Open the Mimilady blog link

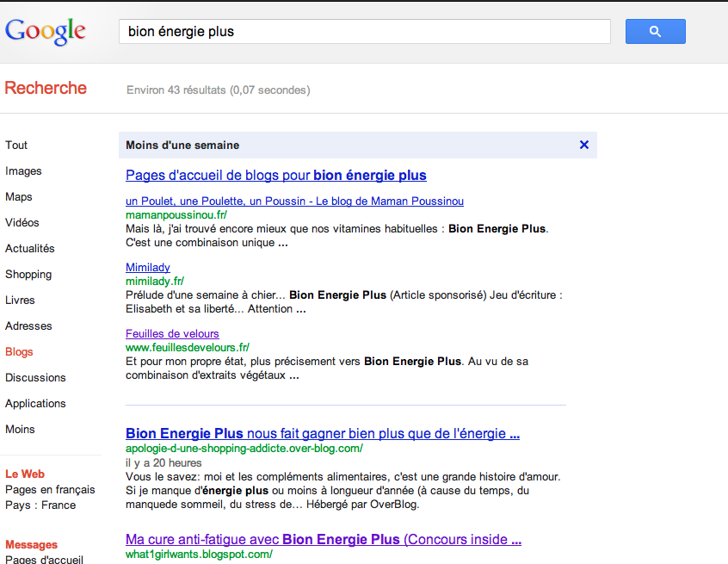148,268
